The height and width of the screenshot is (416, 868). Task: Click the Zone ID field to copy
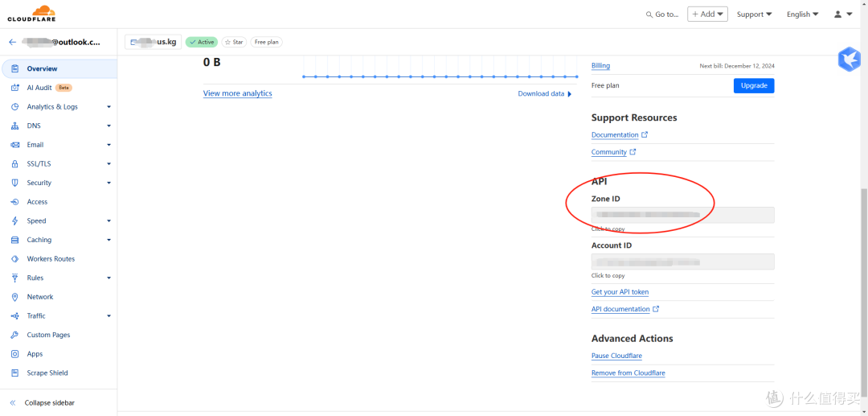pyautogui.click(x=682, y=215)
